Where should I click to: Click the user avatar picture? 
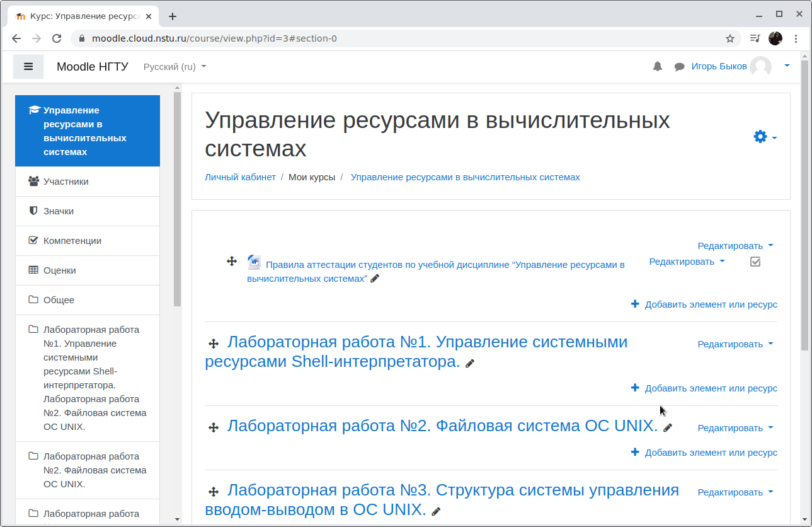pyautogui.click(x=760, y=66)
